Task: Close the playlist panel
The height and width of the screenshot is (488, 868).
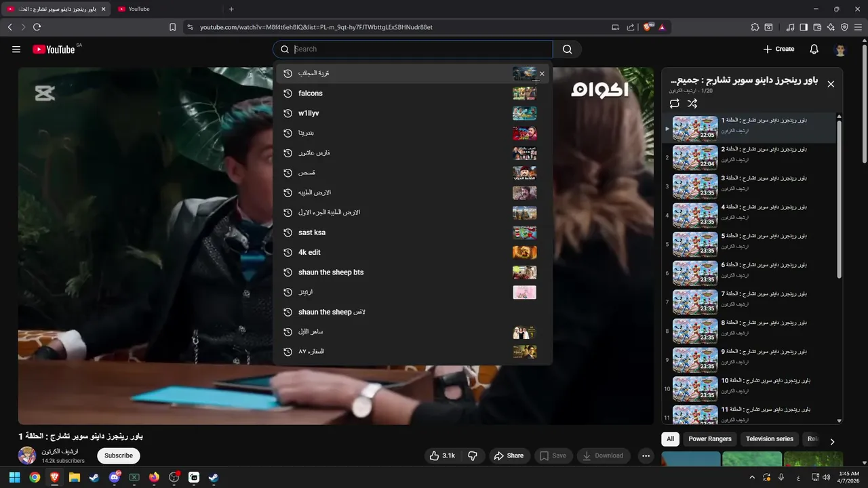Action: click(x=831, y=84)
